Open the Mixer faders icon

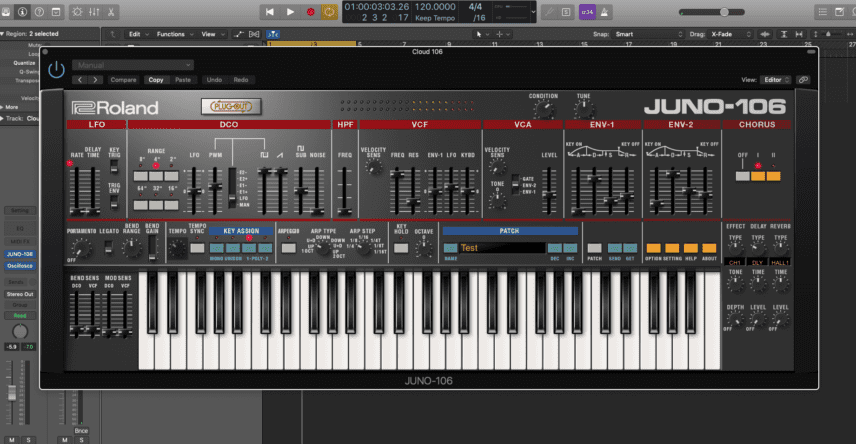click(94, 11)
